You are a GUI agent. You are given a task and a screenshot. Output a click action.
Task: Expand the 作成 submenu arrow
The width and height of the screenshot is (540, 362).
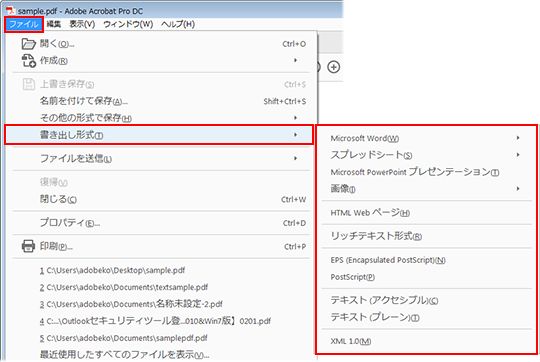pos(295,61)
